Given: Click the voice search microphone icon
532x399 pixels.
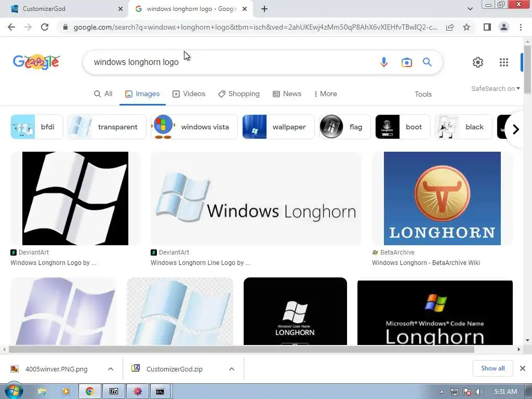Looking at the screenshot, I should 384,62.
